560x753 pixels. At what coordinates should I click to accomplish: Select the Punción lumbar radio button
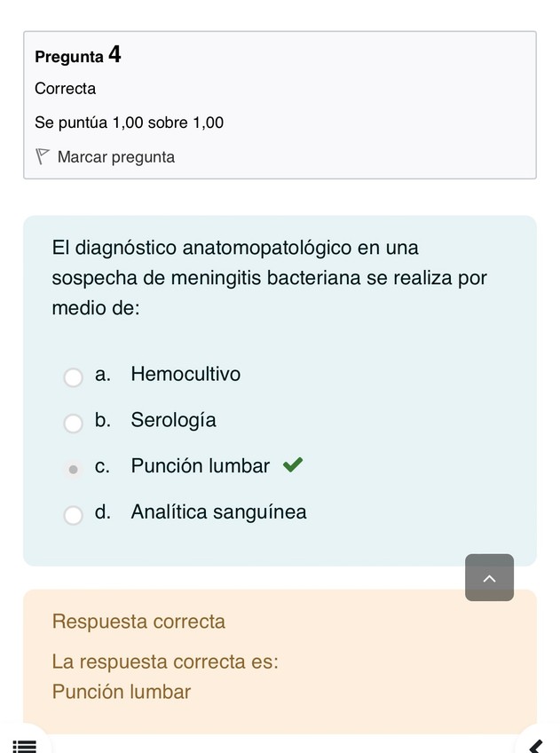(74, 469)
